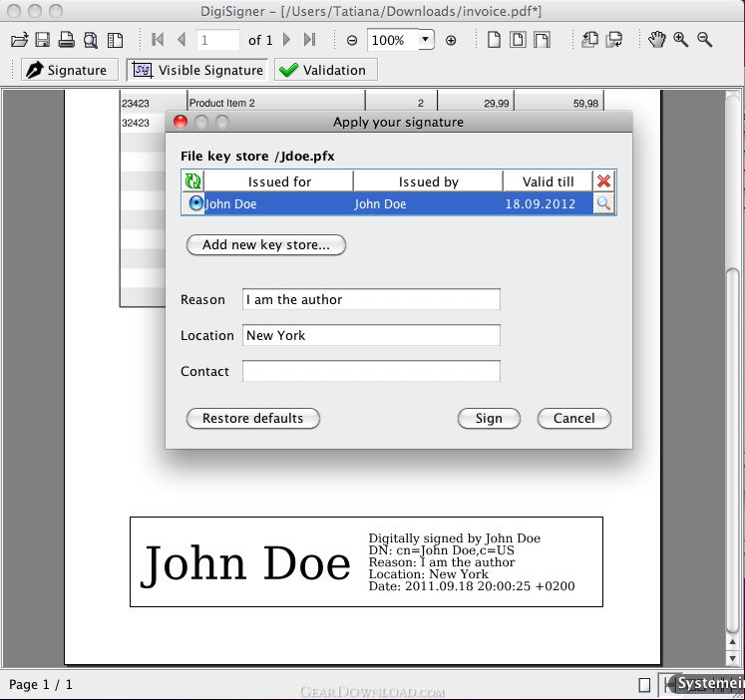The width and height of the screenshot is (745, 700).
Task: Click the zoom in plus icon
Action: pos(451,40)
